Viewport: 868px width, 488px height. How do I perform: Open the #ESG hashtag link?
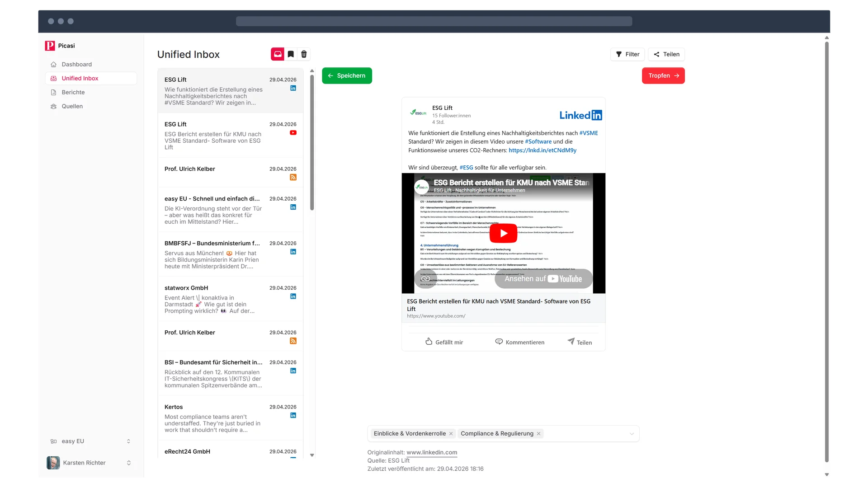[466, 167]
